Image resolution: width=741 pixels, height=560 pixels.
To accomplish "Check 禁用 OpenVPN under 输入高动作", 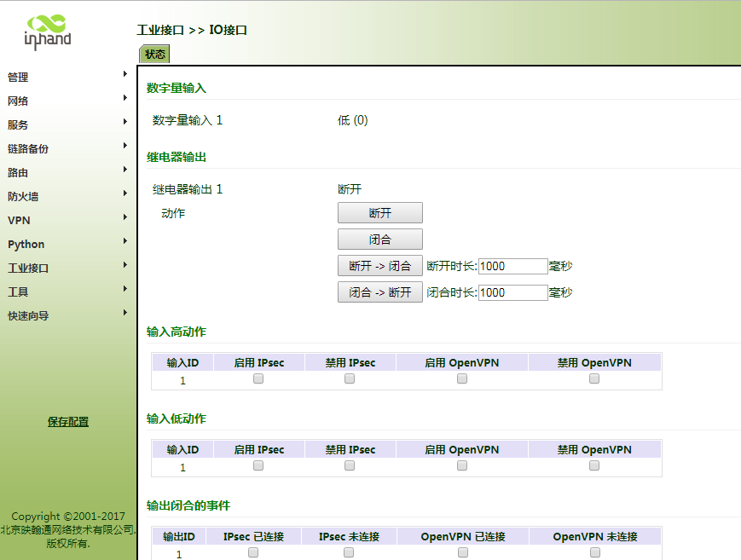I will click(x=594, y=379).
